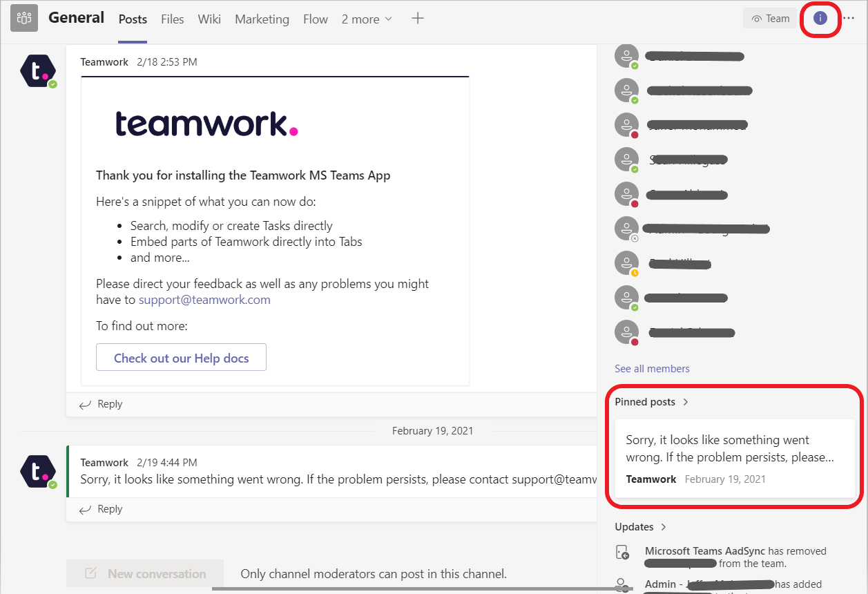The image size is (868, 594).
Task: Switch to the Posts tab
Action: point(133,19)
